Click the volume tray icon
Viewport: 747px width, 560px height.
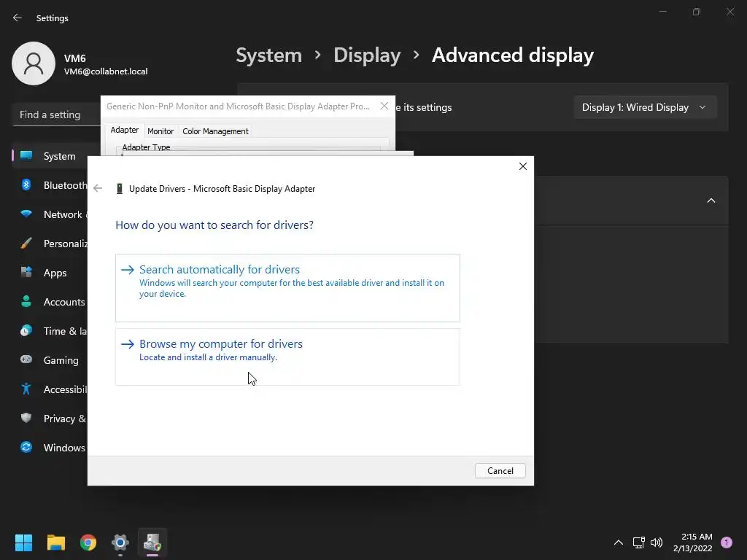click(657, 542)
